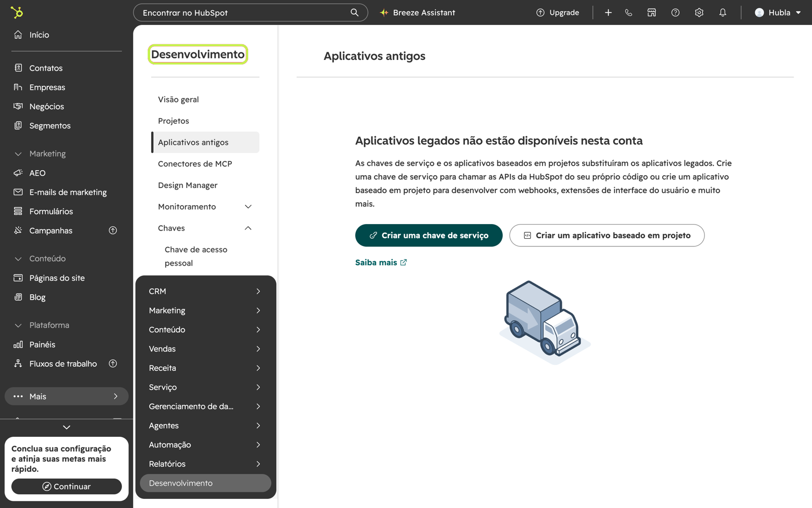This screenshot has height=508, width=812.
Task: Click the upgrade arrow icon beside Campanhas
Action: pos(113,230)
